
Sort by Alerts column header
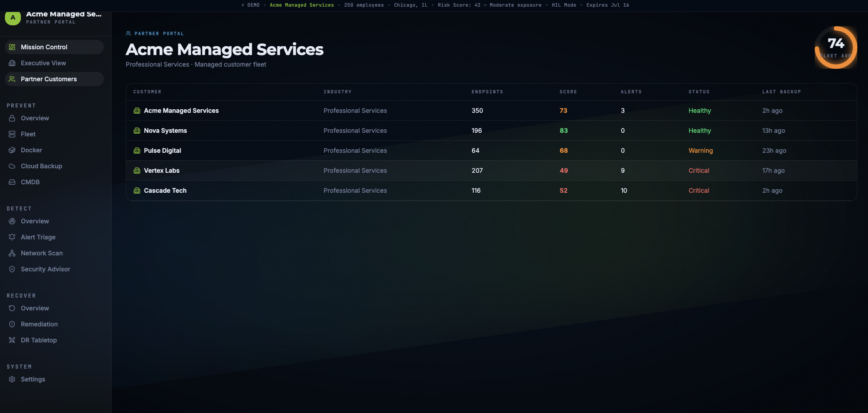coord(631,92)
